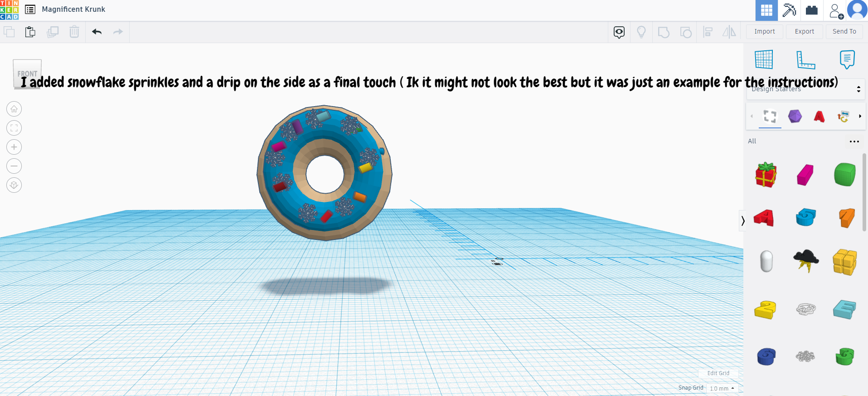Pick the teal letter E shape
The image size is (868, 396).
point(844,310)
